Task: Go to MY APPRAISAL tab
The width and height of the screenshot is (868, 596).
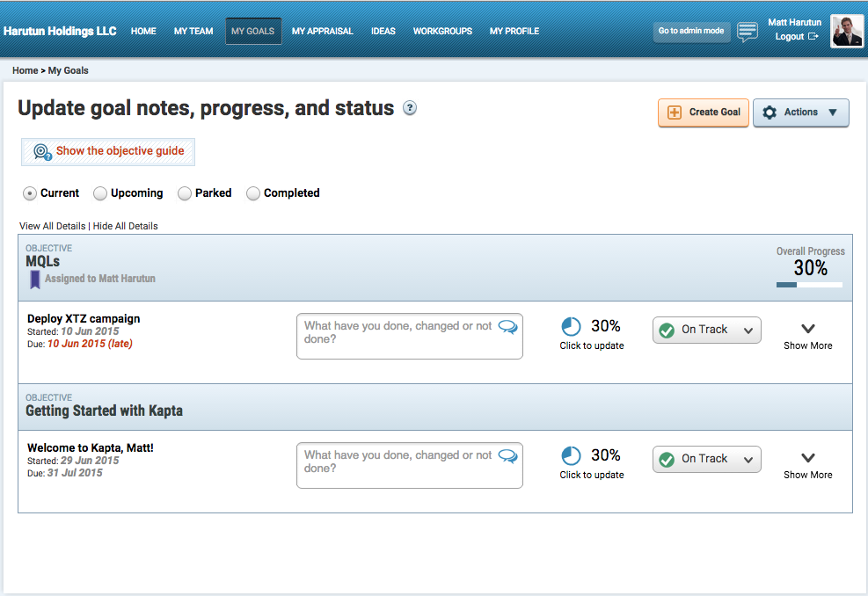Action: pos(322,31)
